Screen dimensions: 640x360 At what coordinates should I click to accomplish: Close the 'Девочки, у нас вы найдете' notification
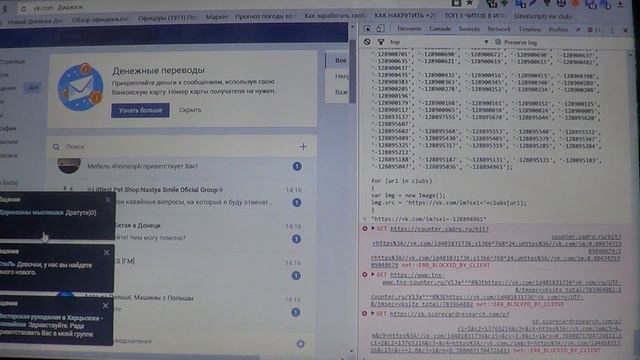point(107,253)
